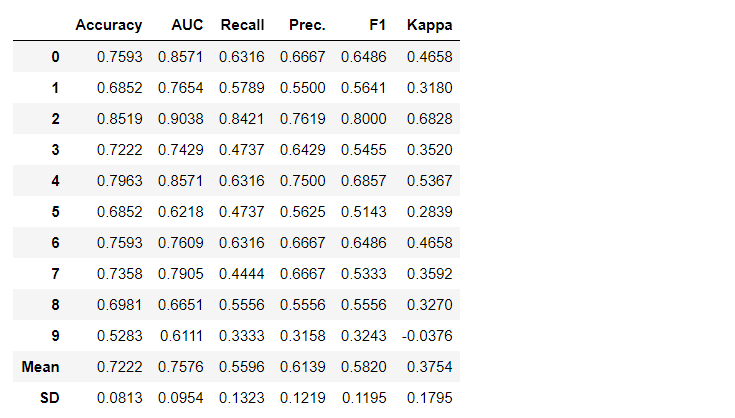735x418 pixels.
Task: Click the AUC cell showing 0.9038
Action: click(x=180, y=119)
